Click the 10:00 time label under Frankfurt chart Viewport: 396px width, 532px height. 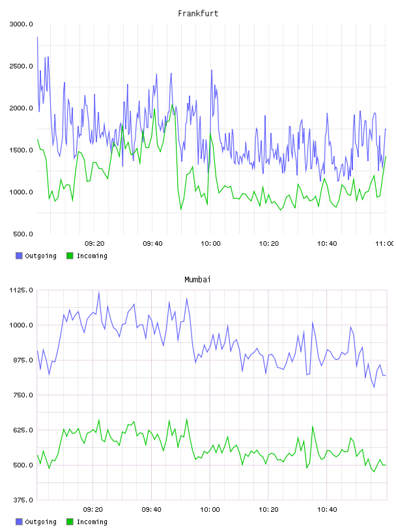pyautogui.click(x=210, y=244)
